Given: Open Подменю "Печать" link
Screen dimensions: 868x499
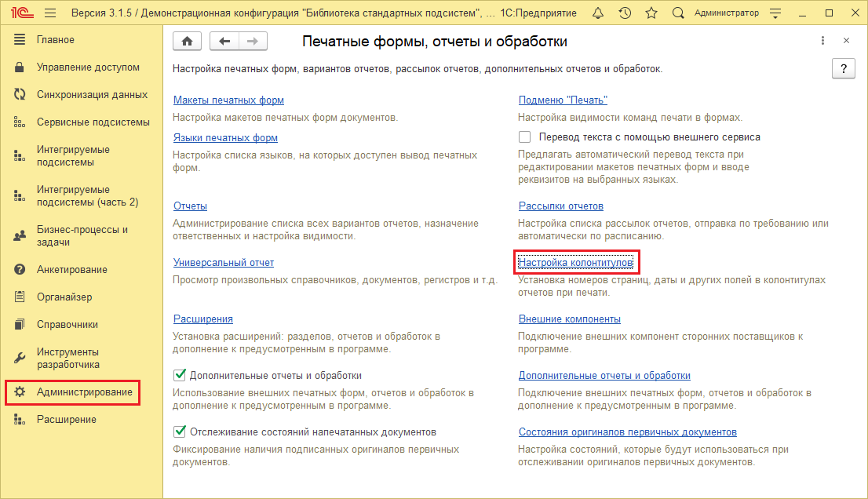Looking at the screenshot, I should [x=563, y=100].
